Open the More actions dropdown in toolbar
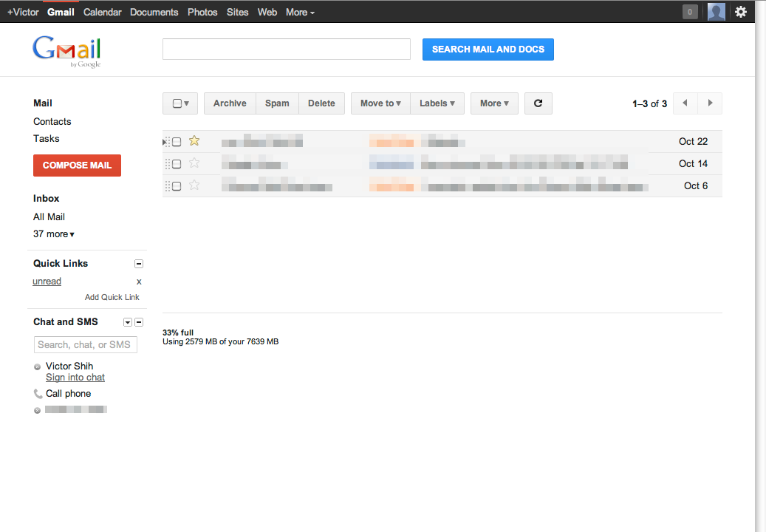 tap(494, 103)
